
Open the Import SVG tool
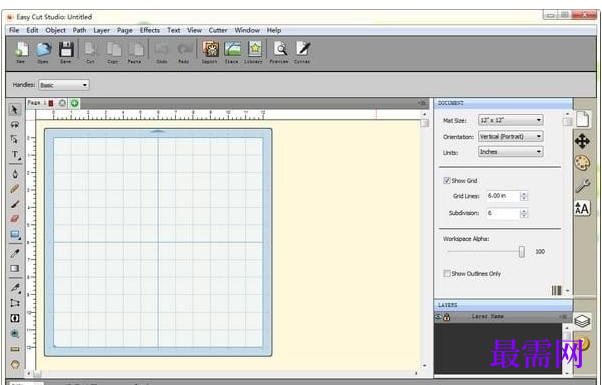click(210, 51)
